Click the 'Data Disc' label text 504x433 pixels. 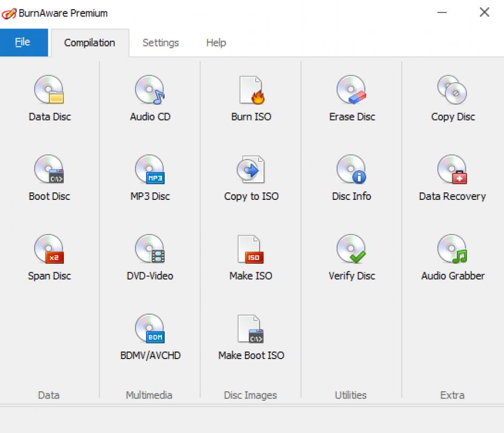49,117
